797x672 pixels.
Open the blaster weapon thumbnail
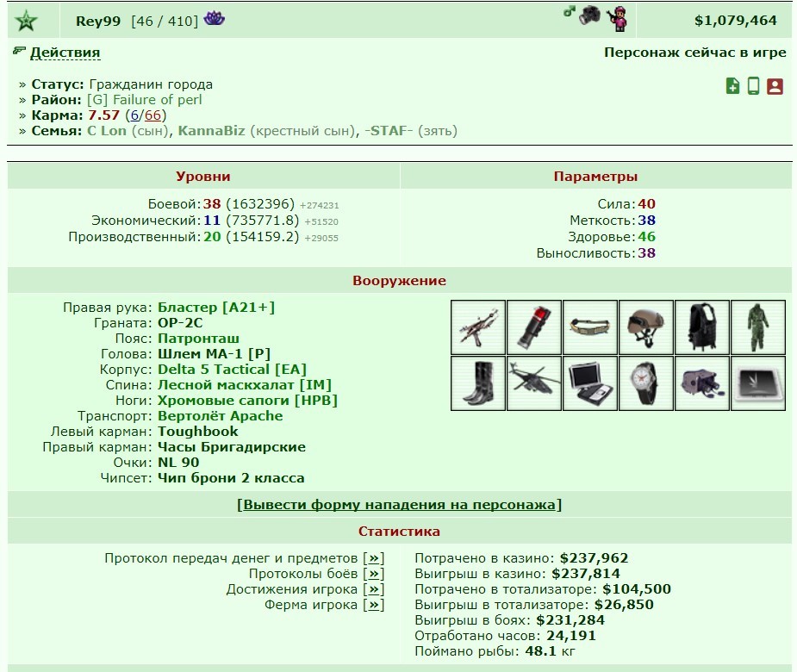478,327
